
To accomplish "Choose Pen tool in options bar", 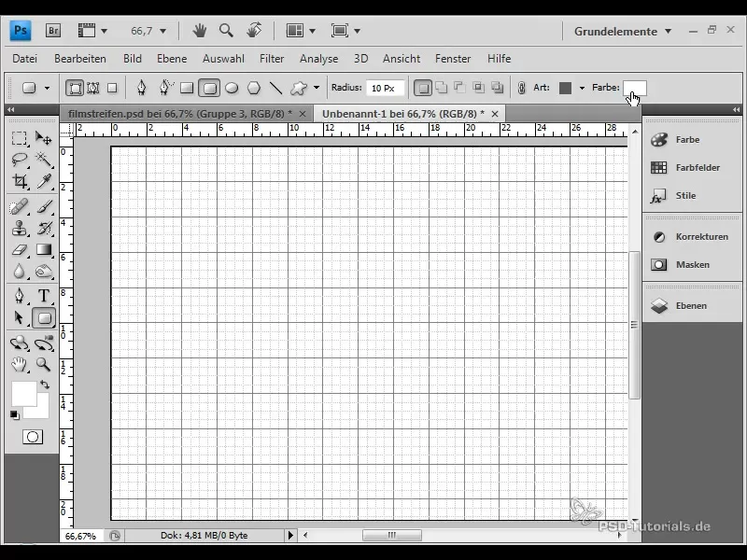I will click(x=142, y=88).
